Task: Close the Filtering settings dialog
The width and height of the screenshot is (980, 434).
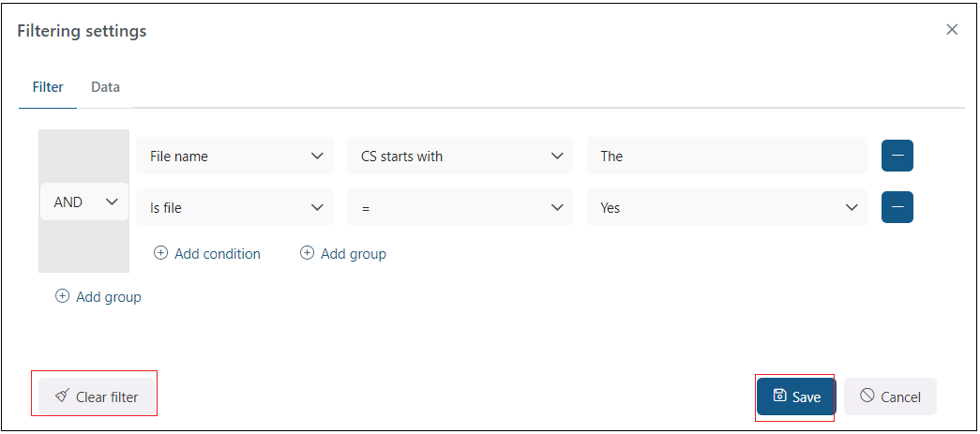Action: [x=952, y=30]
